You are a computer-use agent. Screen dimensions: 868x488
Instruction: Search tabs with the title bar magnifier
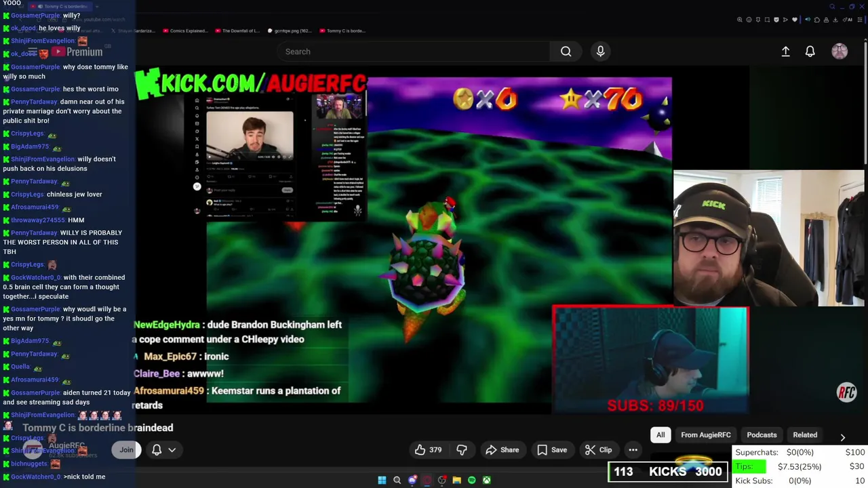click(833, 7)
